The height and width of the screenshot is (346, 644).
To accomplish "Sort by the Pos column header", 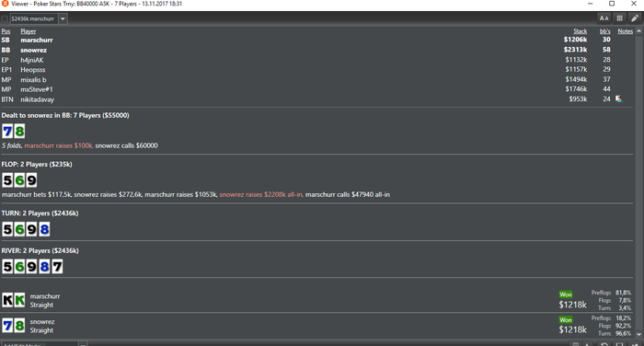I will (x=6, y=31).
